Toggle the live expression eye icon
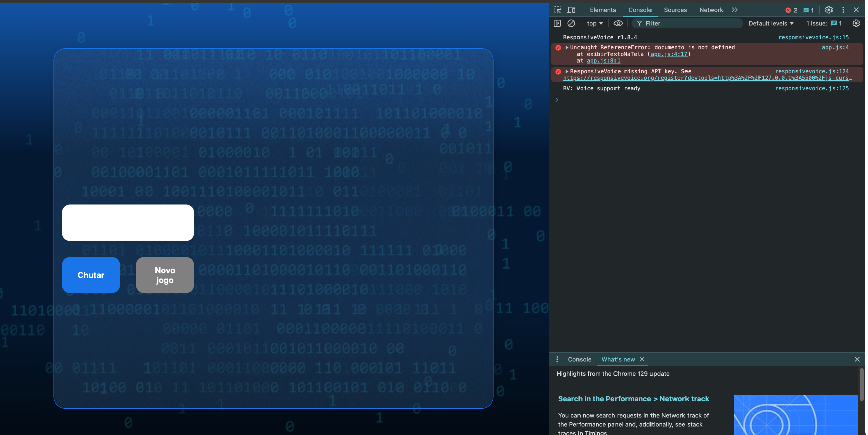The image size is (868, 435). (618, 23)
